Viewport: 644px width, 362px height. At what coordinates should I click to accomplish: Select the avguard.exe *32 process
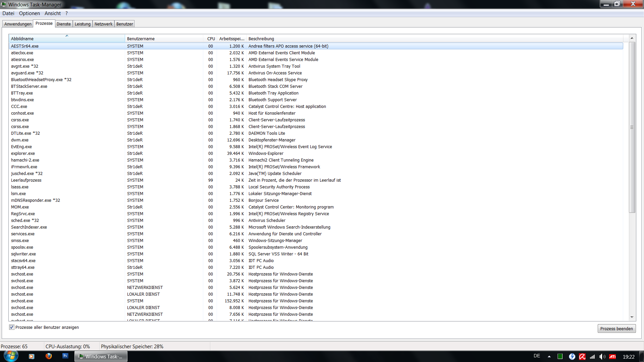(316, 73)
